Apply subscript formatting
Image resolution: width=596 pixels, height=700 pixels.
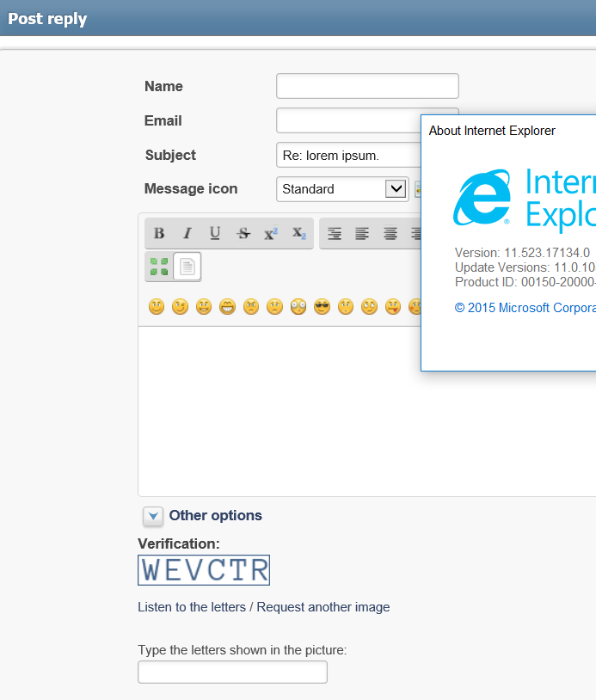pyautogui.click(x=298, y=233)
